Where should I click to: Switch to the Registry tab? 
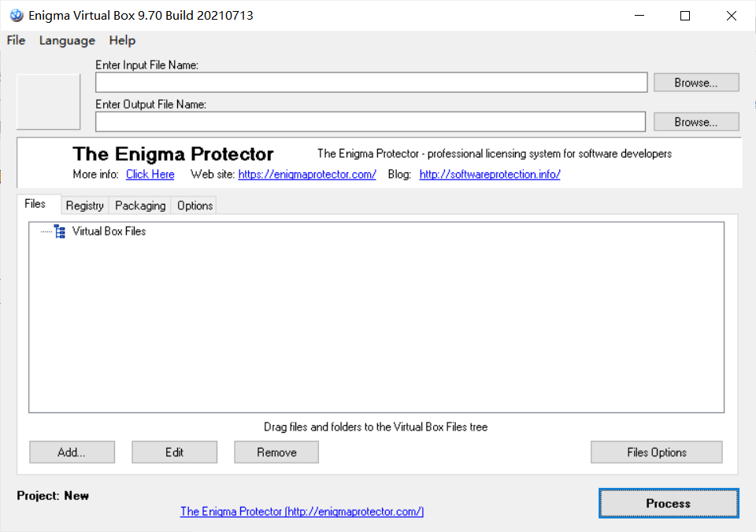pos(84,205)
